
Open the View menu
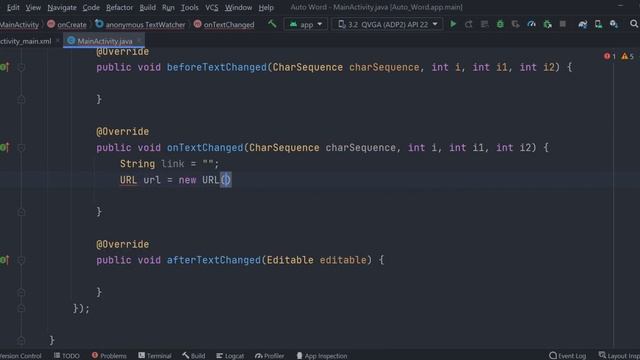(33, 7)
